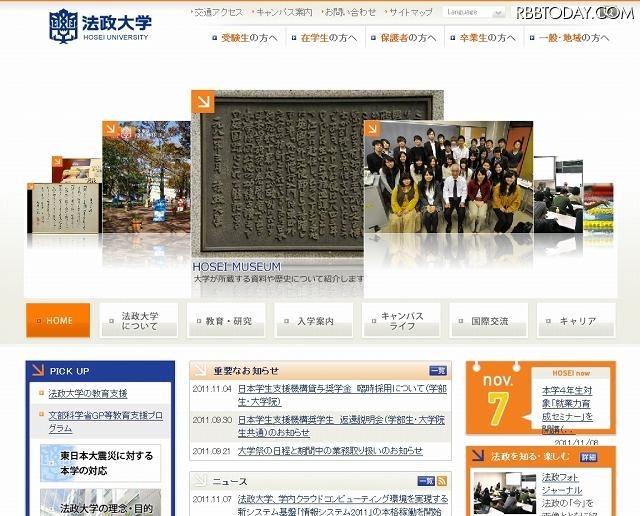
Task: Open the 2011.11.04 scholarship notice link
Action: click(342, 395)
